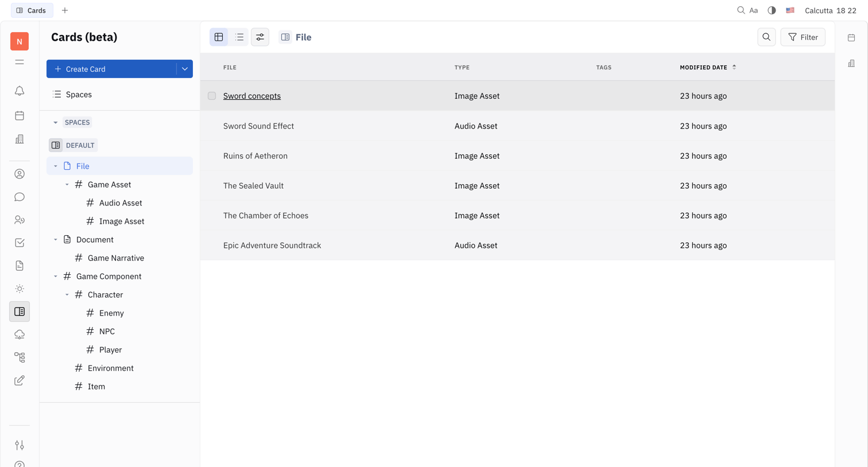Change language via US flag

click(790, 10)
